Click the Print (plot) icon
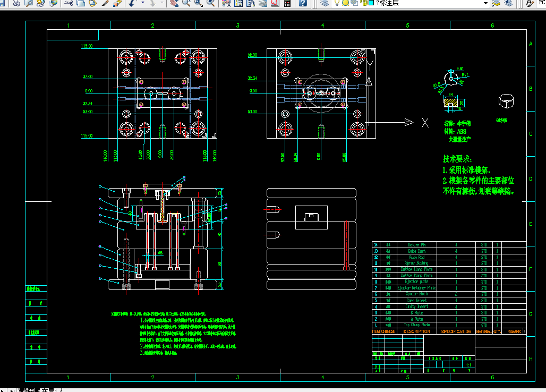This screenshot has width=546, height=392. 16,3
